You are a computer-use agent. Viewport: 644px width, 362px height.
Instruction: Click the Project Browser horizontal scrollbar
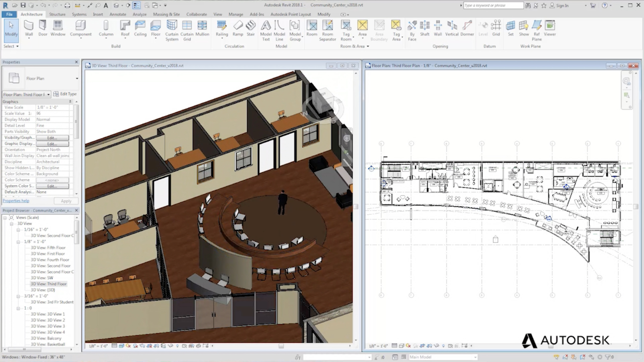[24, 349]
